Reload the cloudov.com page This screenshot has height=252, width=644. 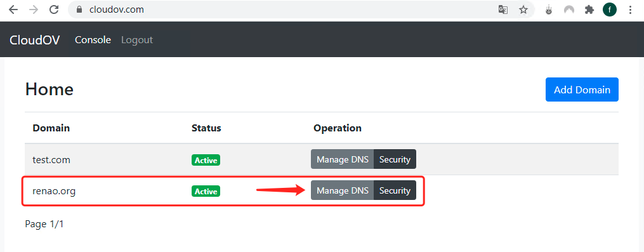(x=54, y=10)
